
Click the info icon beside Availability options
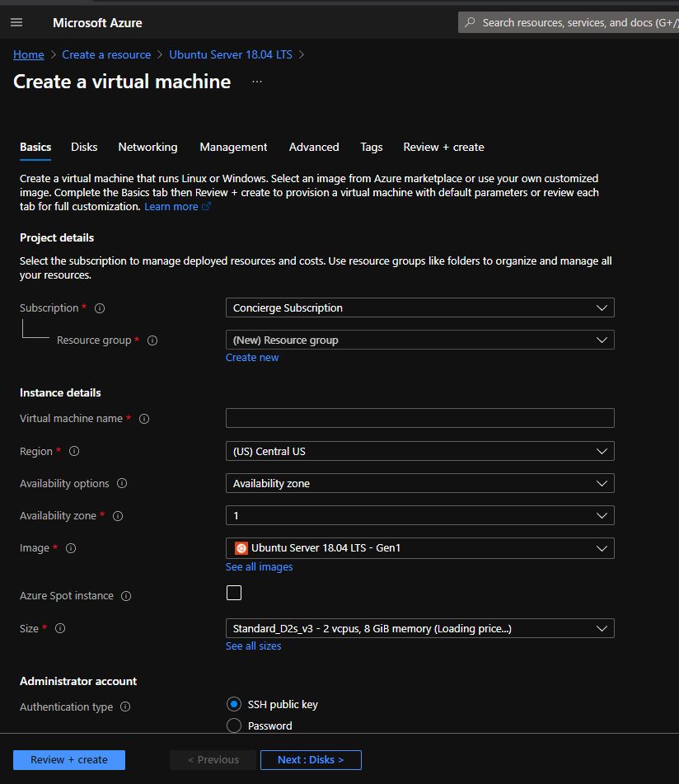point(123,484)
